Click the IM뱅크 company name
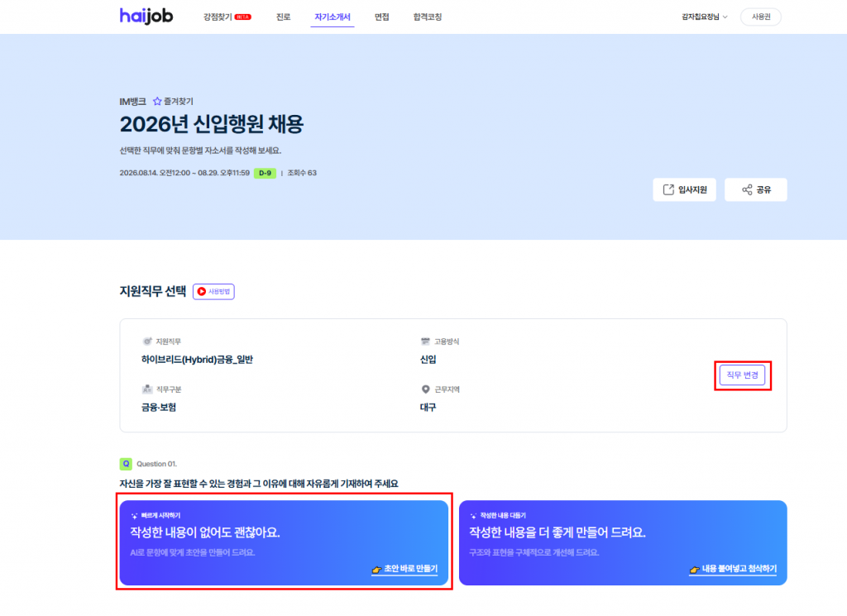This screenshot has height=616, width=847. tap(132, 102)
